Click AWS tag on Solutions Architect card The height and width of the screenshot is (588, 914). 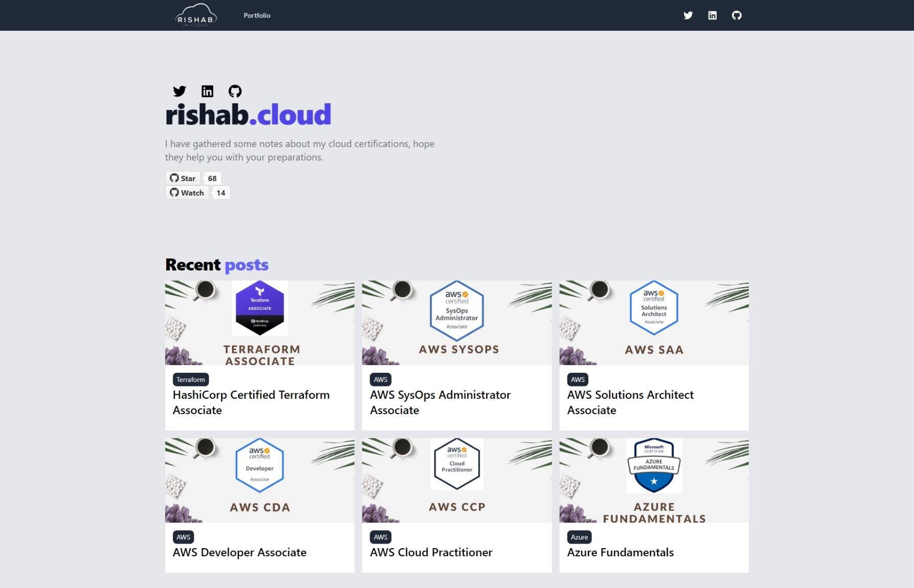tap(578, 379)
